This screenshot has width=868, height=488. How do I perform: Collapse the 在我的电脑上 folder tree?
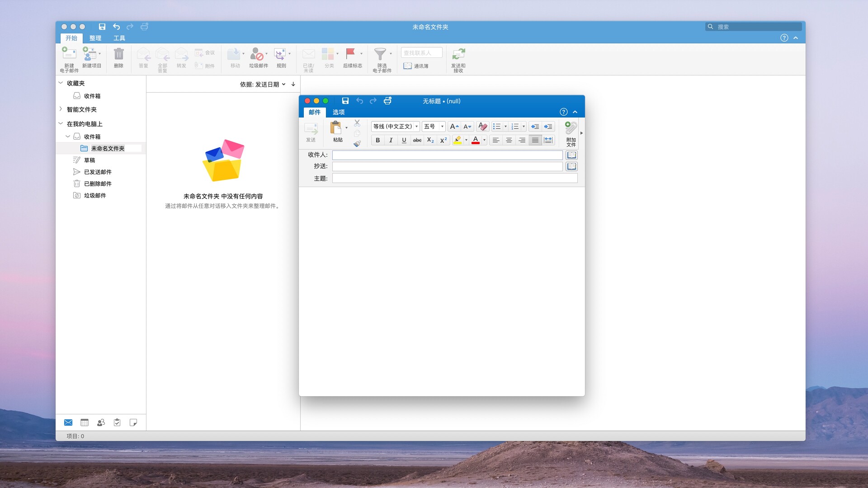[60, 123]
